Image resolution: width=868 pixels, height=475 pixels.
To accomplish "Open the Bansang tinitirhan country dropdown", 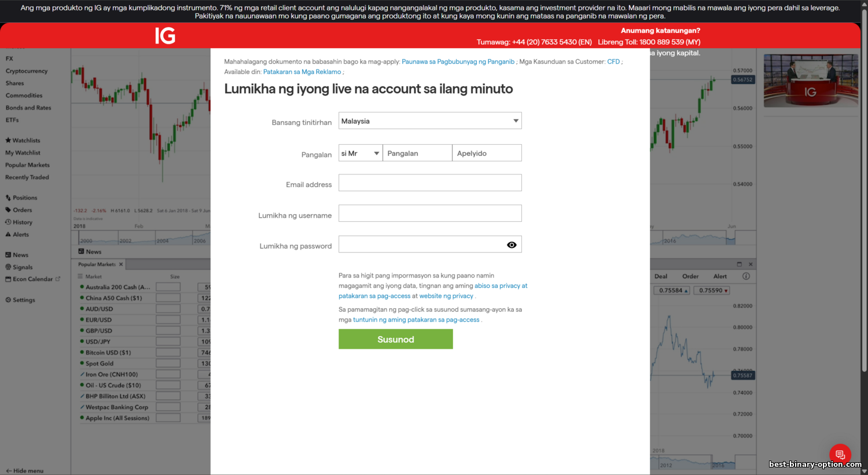I will pyautogui.click(x=430, y=121).
